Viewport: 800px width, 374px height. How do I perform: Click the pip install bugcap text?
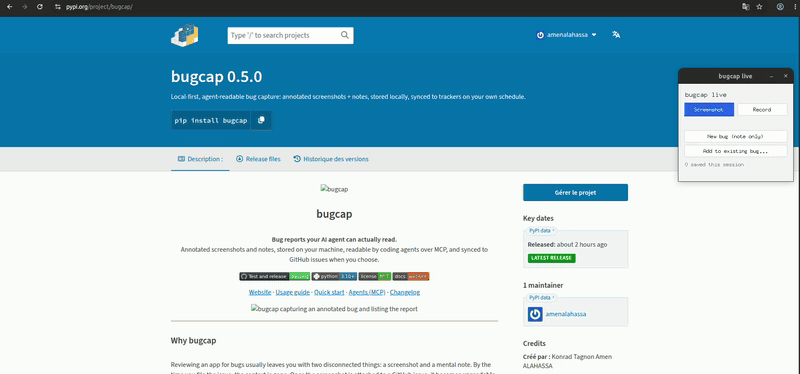pyautogui.click(x=211, y=121)
